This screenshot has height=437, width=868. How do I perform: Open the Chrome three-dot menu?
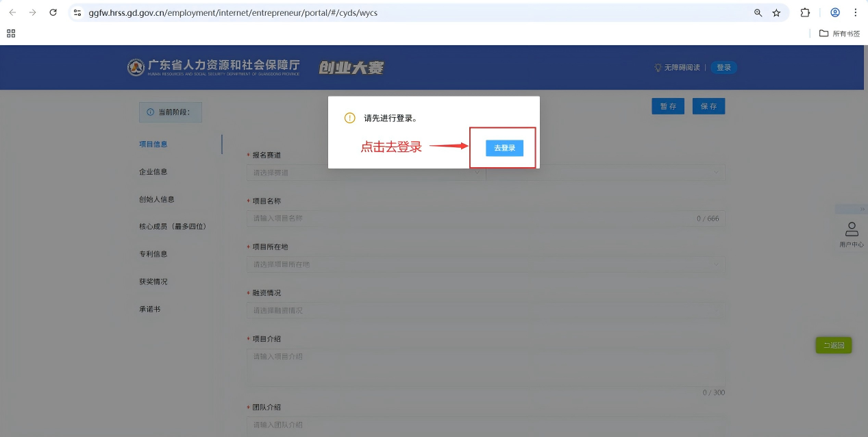pyautogui.click(x=855, y=12)
